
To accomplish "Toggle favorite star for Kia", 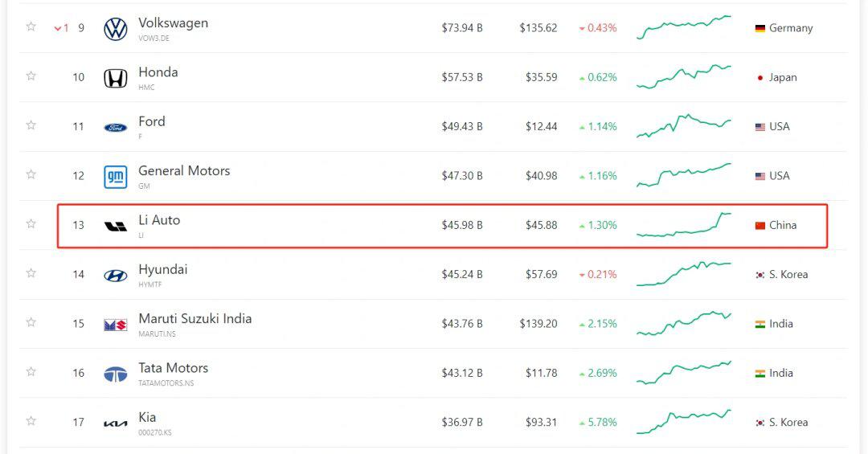I will click(x=31, y=420).
